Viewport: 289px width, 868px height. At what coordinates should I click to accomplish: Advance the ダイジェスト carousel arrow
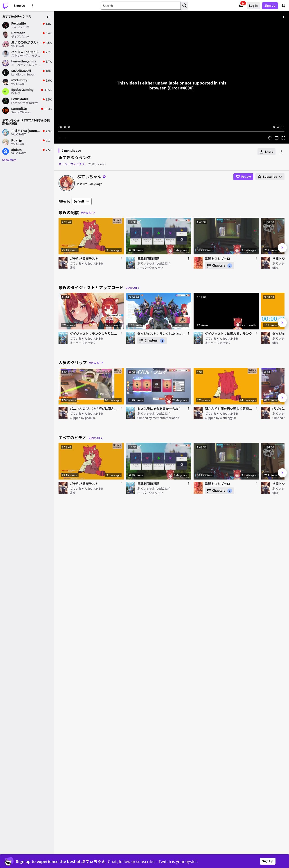tap(282, 322)
